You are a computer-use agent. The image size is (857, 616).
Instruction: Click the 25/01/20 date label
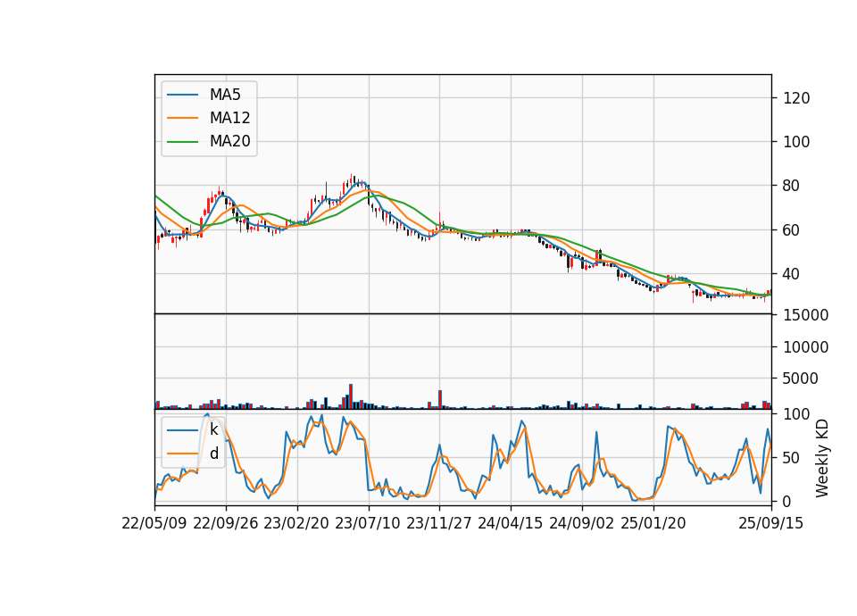[x=653, y=523]
